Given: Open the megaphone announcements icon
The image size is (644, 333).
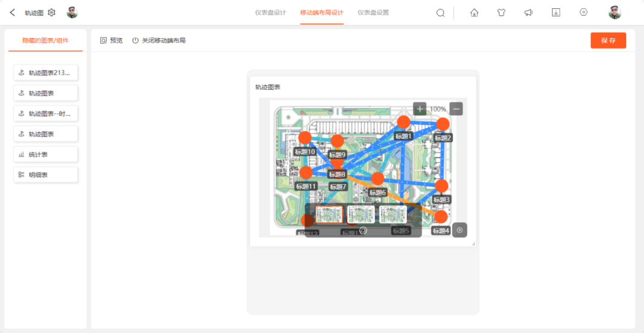Looking at the screenshot, I should click(x=528, y=13).
